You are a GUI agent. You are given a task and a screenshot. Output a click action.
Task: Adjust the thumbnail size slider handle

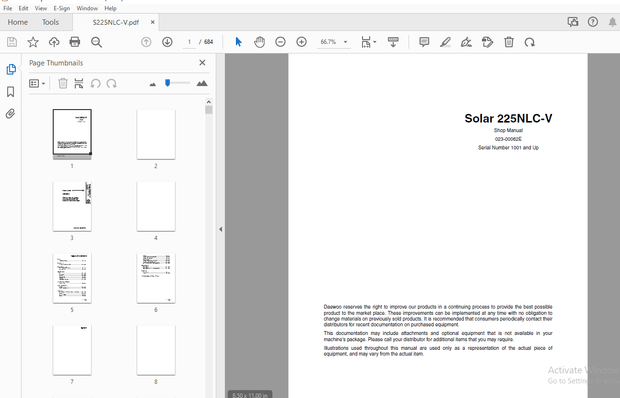(x=168, y=83)
